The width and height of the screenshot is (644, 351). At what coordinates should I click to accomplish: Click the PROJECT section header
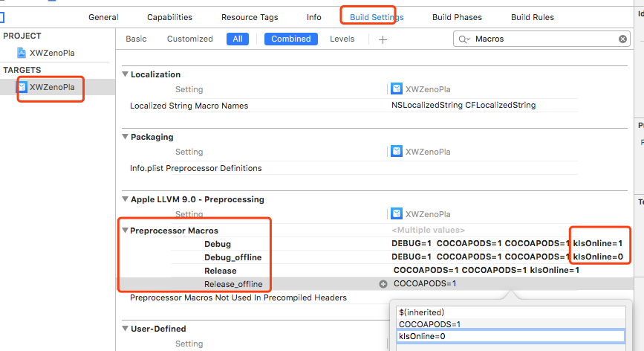pyautogui.click(x=22, y=36)
